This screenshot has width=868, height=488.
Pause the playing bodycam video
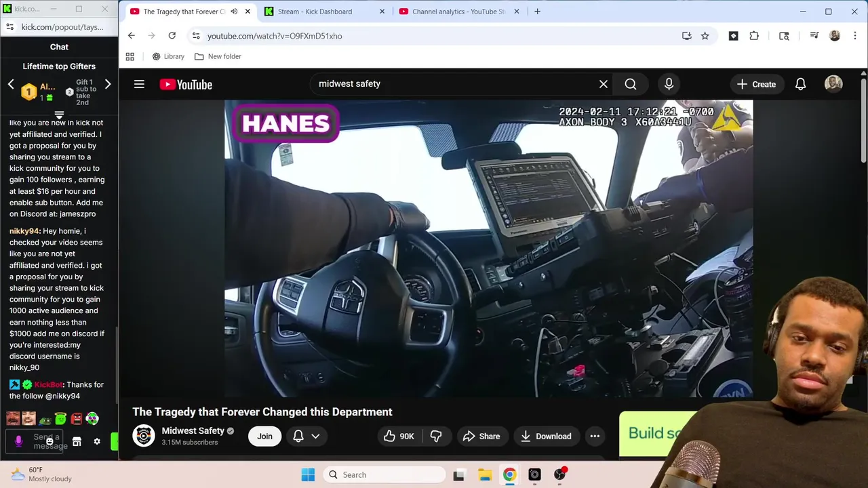click(x=488, y=248)
